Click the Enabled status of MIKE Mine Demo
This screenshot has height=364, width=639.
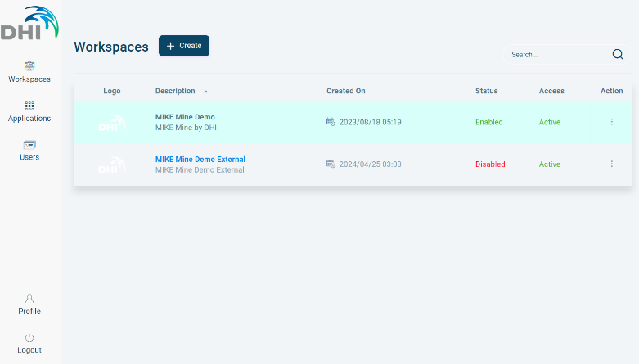(x=489, y=122)
